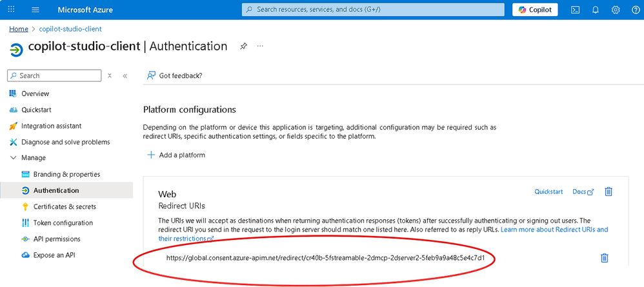
Task: Open Diagnose and solve problems
Action: coord(66,142)
